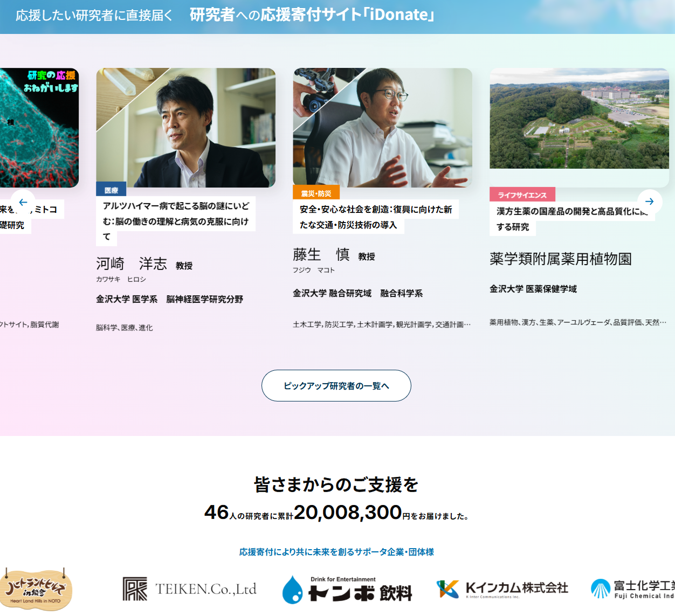675x616 pixels.
Task: Open the Alzheimer's brain research title
Action: click(x=176, y=214)
